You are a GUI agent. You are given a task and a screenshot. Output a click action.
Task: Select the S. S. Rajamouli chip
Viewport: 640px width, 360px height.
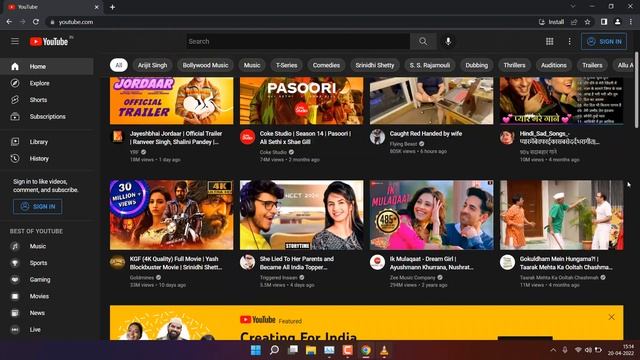point(430,65)
